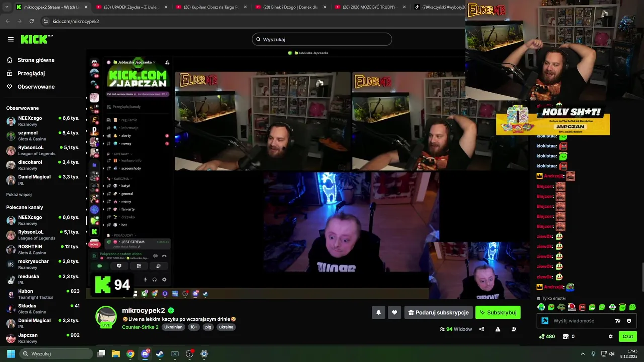This screenshot has width=644, height=362.
Task: Report stream via warning triangle icon
Action: pyautogui.click(x=498, y=329)
